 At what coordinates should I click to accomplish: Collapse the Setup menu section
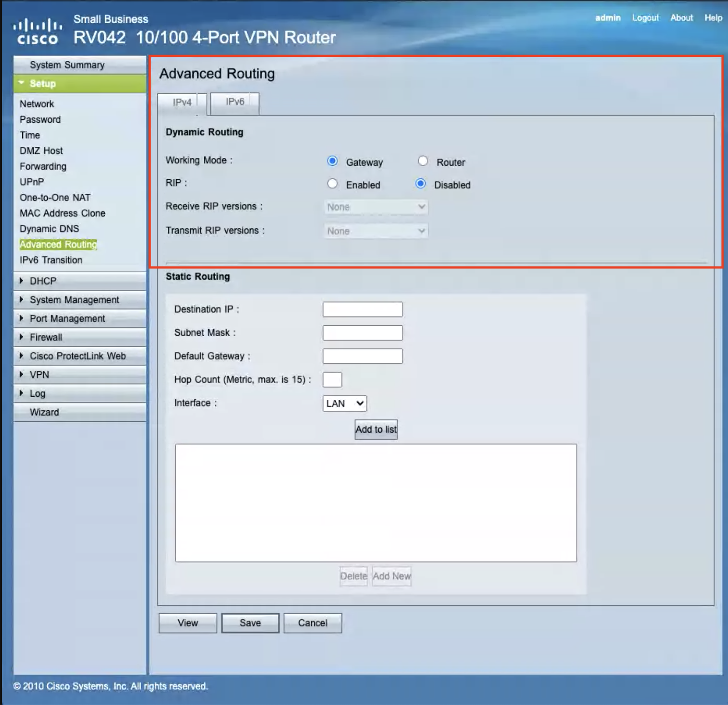(80, 84)
